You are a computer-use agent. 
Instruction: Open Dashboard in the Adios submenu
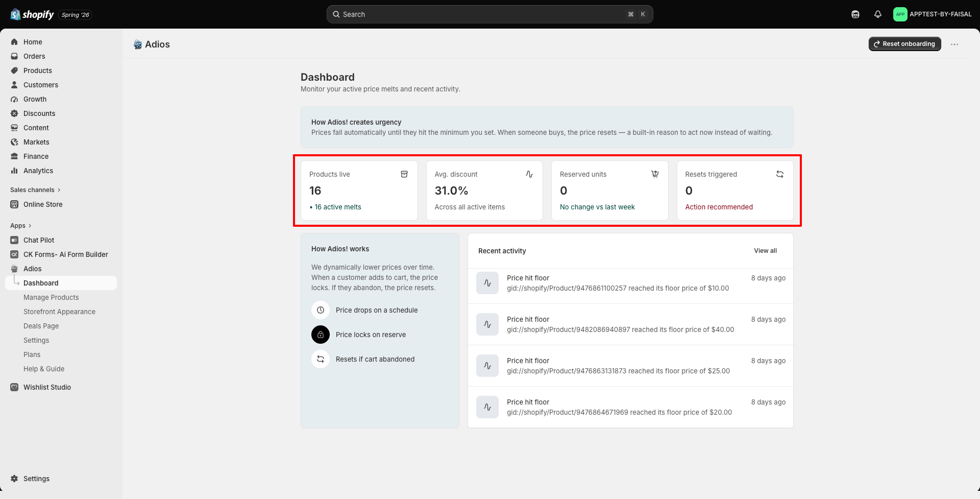tap(61, 283)
